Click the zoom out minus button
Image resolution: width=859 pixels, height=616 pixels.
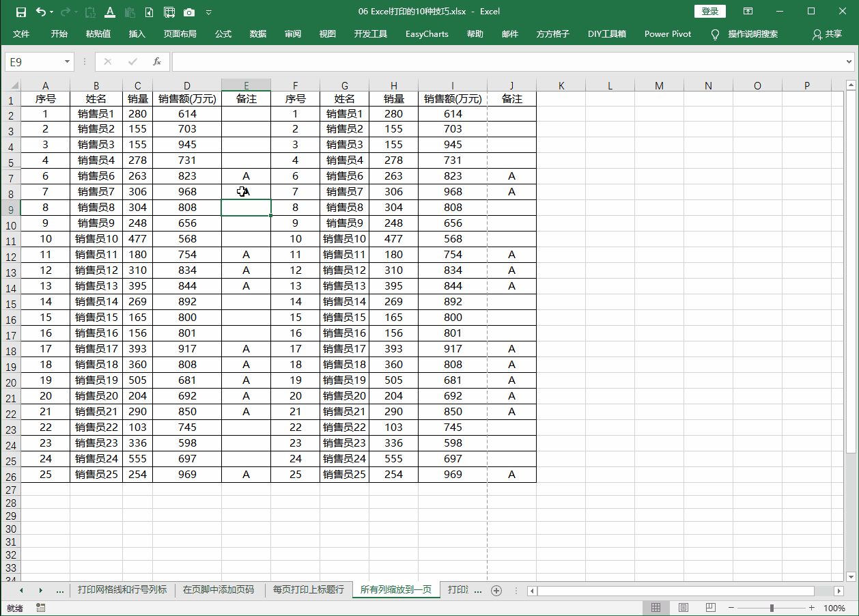(731, 608)
